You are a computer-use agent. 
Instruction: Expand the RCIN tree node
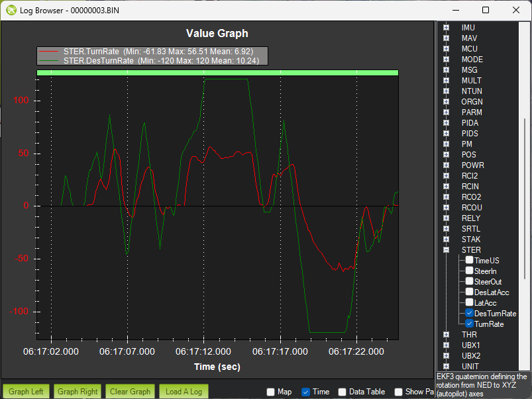[x=446, y=187]
